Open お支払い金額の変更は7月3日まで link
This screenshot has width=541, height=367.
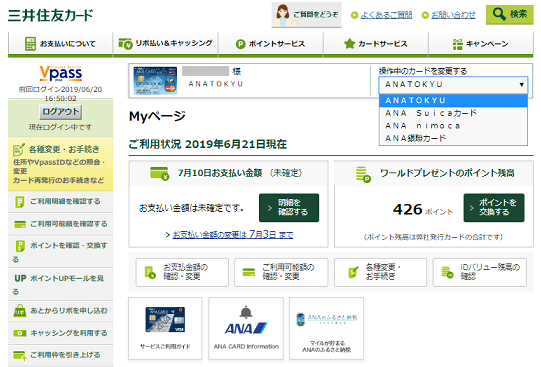233,235
